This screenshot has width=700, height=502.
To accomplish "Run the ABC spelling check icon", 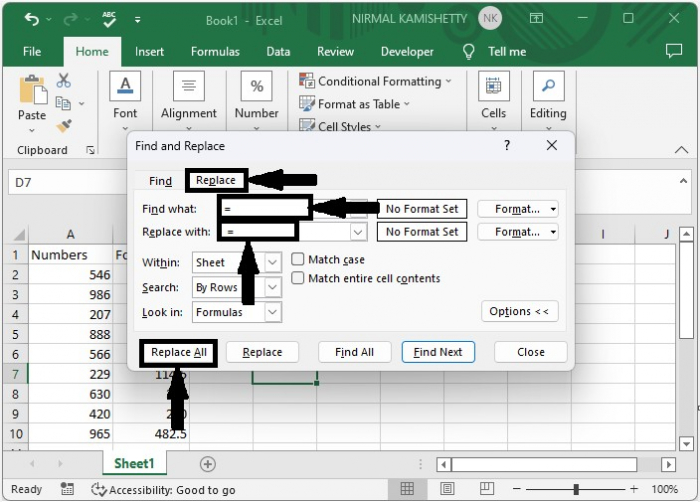I will (x=108, y=20).
